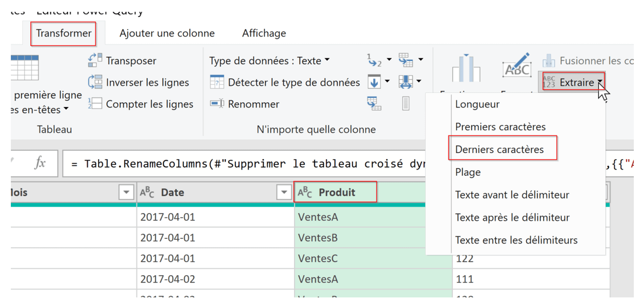Click the Détecter le type de données icon

pos(217,82)
